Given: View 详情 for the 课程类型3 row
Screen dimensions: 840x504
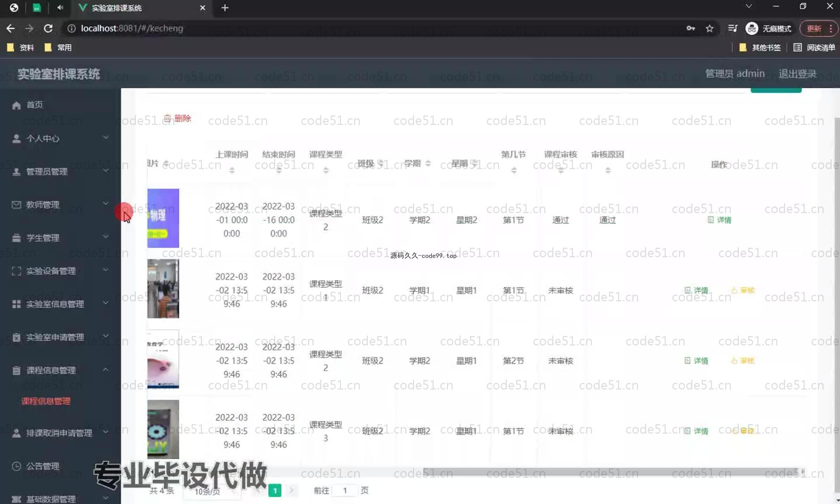Looking at the screenshot, I should 696,431.
